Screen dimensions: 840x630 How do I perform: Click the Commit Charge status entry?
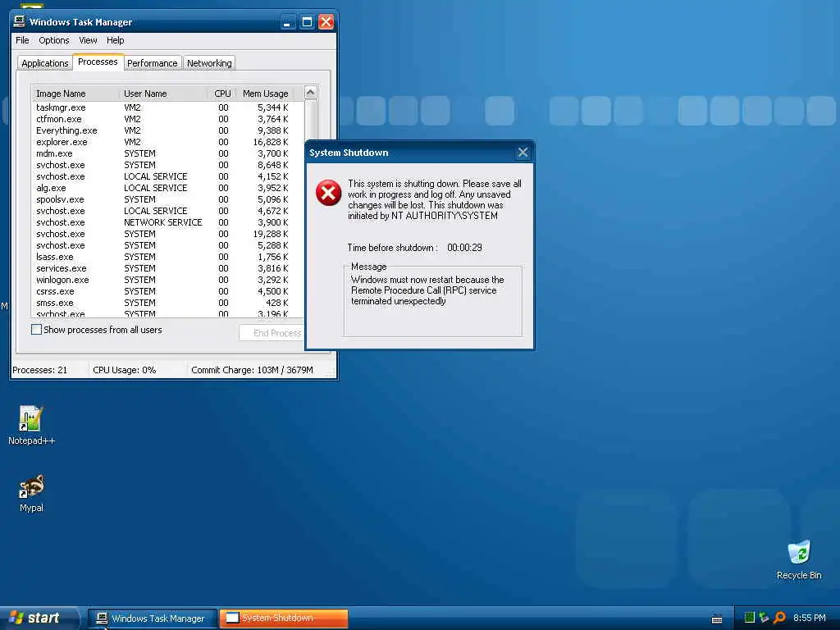[252, 370]
